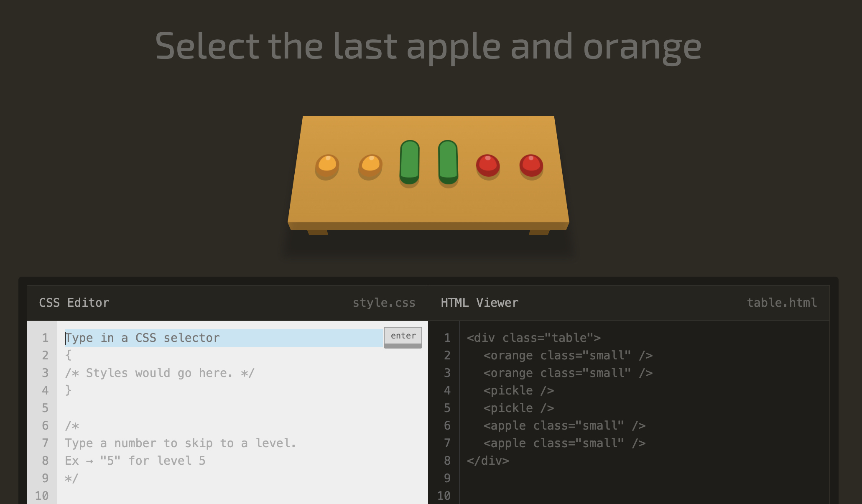Click the wooden table surface
862x504 pixels.
point(428,205)
